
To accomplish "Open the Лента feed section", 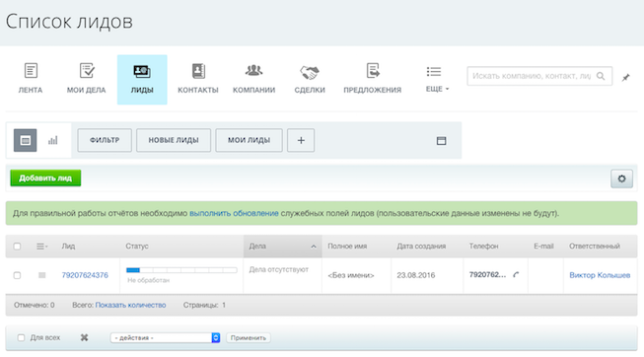I will [31, 79].
